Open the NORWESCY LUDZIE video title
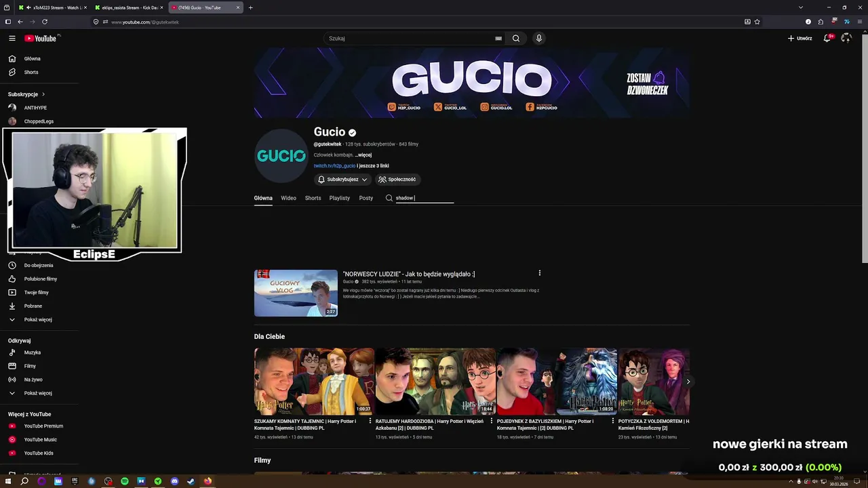Image resolution: width=868 pixels, height=488 pixels. [x=409, y=274]
